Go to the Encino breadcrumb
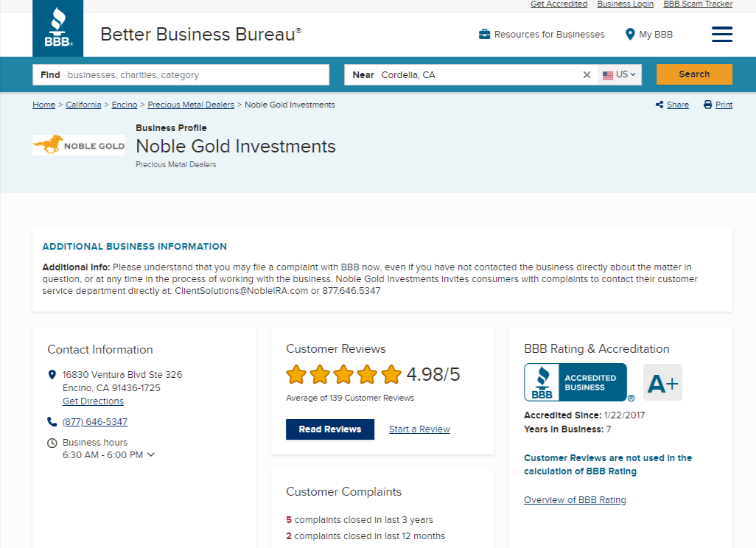The width and height of the screenshot is (756, 548). pos(125,105)
